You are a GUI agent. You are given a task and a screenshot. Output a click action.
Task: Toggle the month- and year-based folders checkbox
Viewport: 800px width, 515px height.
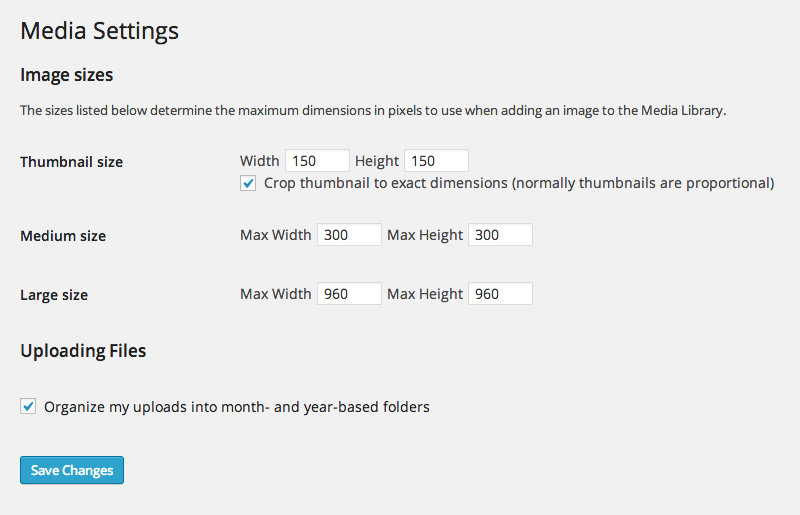coord(28,407)
